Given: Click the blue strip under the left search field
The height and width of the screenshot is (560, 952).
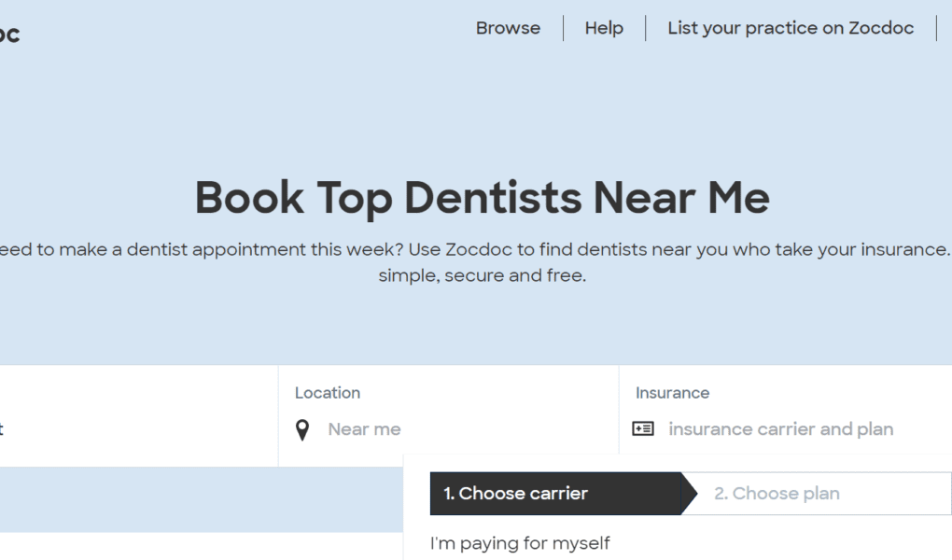Looking at the screenshot, I should (x=187, y=499).
